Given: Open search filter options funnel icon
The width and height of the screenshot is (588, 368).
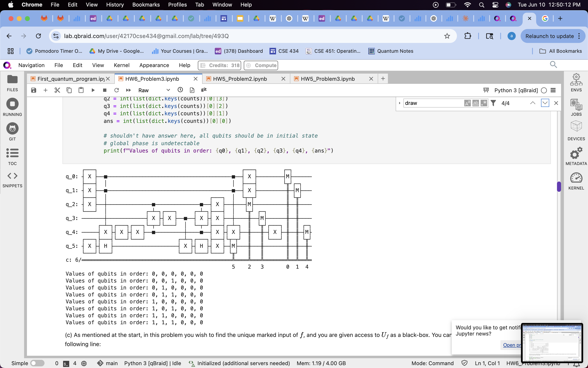Looking at the screenshot, I should 493,103.
